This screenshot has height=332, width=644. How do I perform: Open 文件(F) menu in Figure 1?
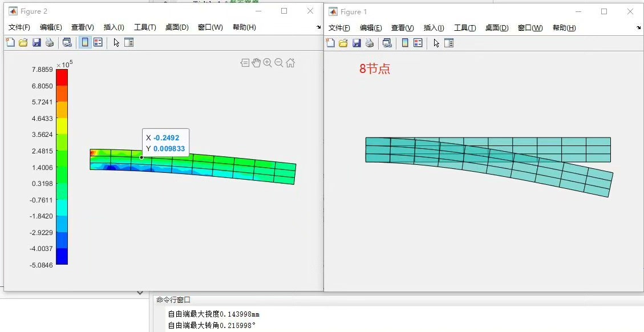point(339,27)
